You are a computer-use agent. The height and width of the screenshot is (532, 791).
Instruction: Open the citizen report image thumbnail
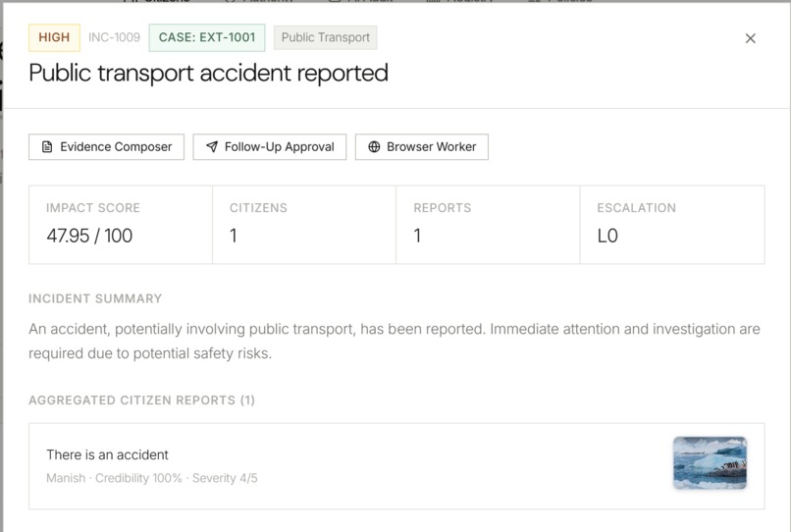point(710,463)
